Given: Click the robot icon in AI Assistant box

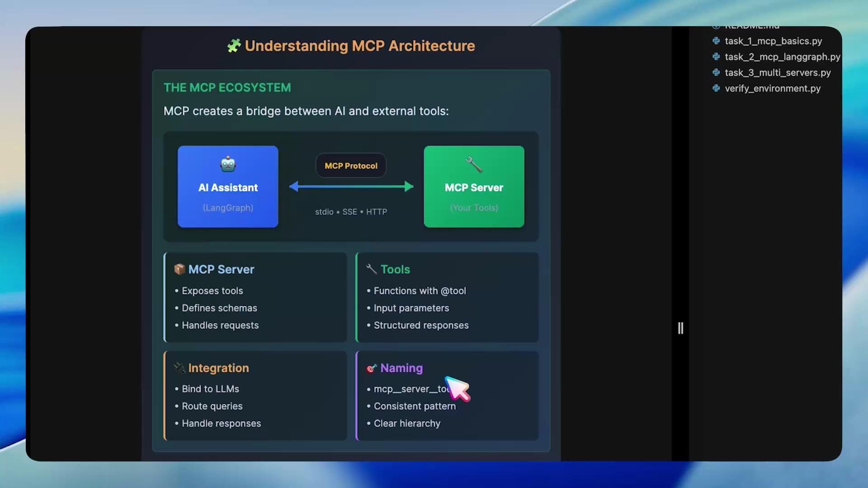Looking at the screenshot, I should click(228, 164).
